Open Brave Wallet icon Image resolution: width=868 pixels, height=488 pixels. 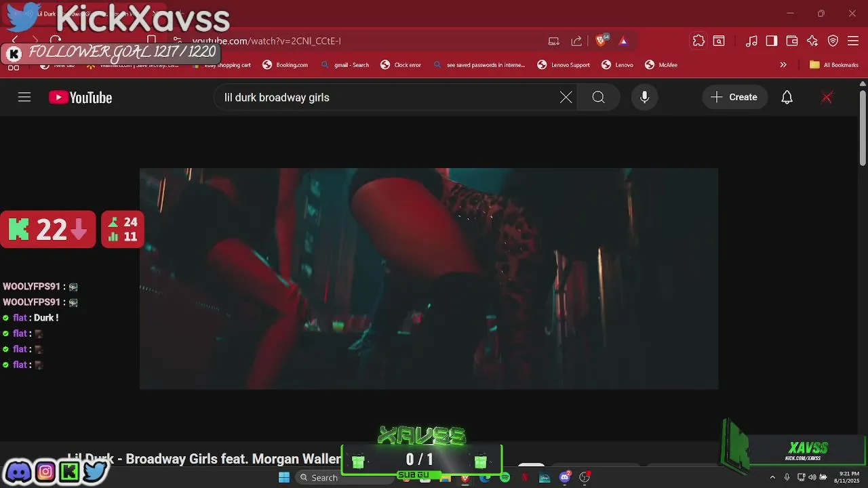[x=791, y=41]
